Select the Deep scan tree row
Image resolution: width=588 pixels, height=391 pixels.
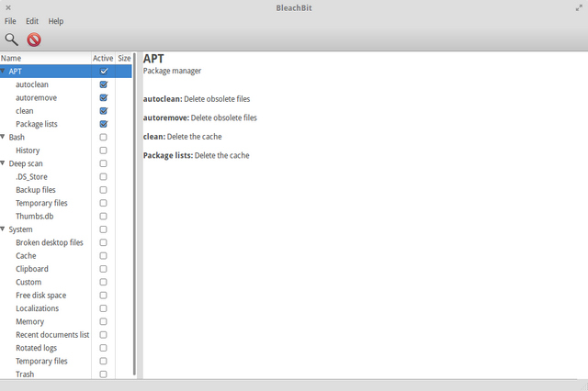(x=66, y=163)
